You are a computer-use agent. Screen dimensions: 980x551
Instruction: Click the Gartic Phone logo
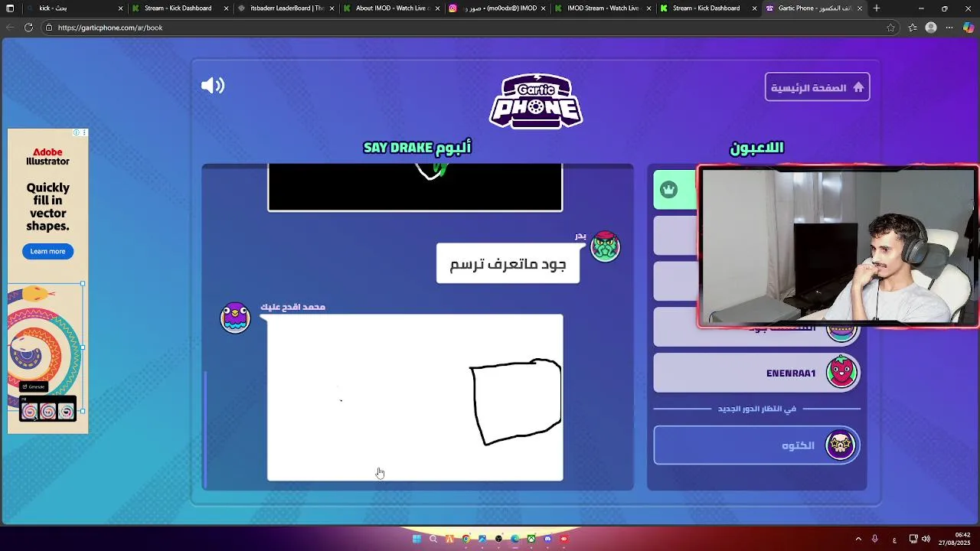tap(536, 101)
